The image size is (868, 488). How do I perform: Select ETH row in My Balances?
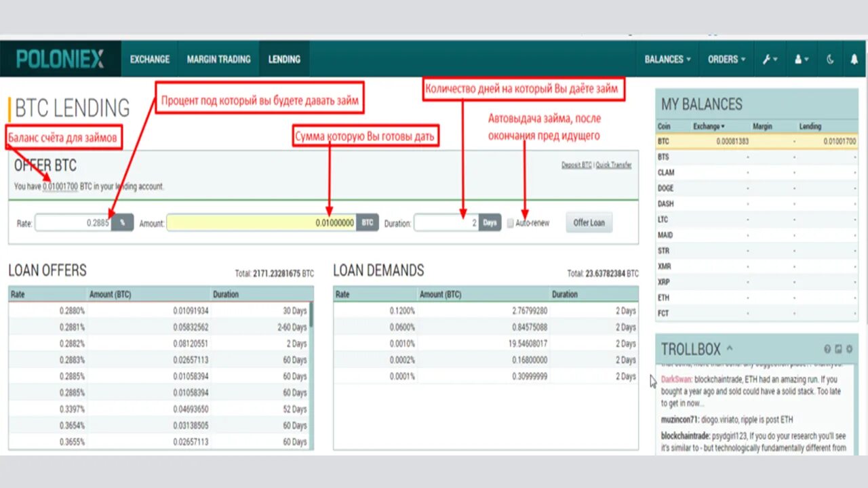pos(757,298)
